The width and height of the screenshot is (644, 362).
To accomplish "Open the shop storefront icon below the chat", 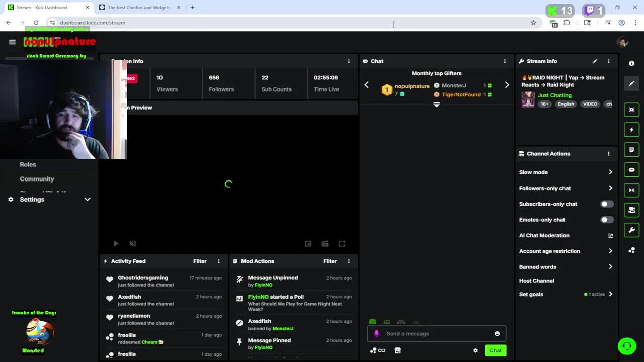I will pos(397,351).
